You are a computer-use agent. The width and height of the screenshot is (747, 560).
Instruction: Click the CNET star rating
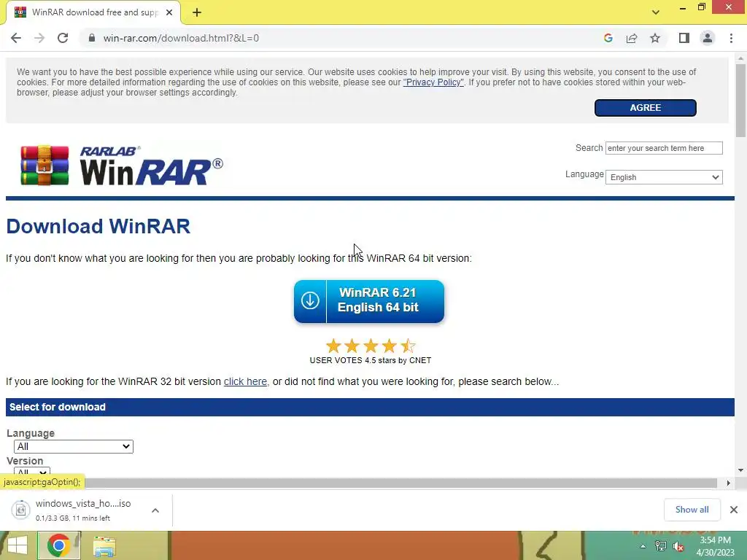(370, 346)
